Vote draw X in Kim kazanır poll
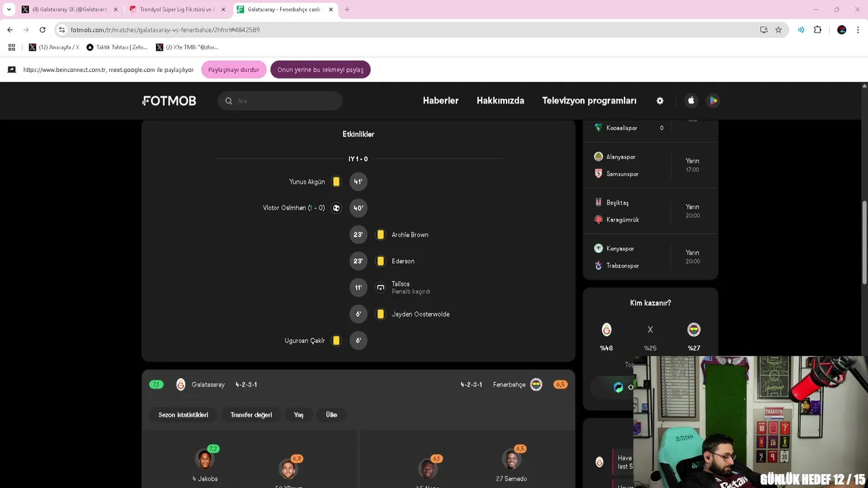Screen dimensions: 868x488 [650, 329]
